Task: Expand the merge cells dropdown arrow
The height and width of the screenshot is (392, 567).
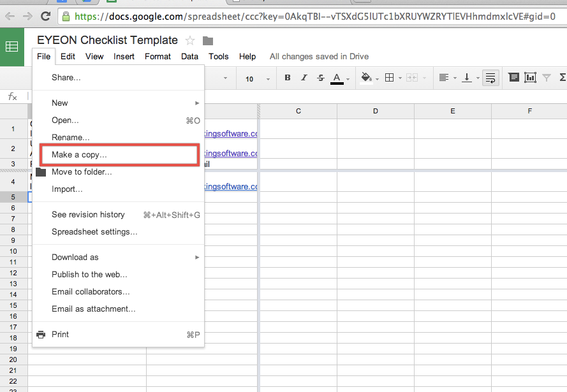Action: [x=424, y=78]
